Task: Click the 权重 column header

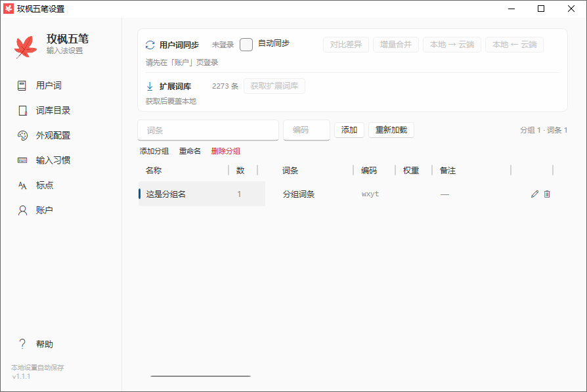Action: (x=410, y=170)
